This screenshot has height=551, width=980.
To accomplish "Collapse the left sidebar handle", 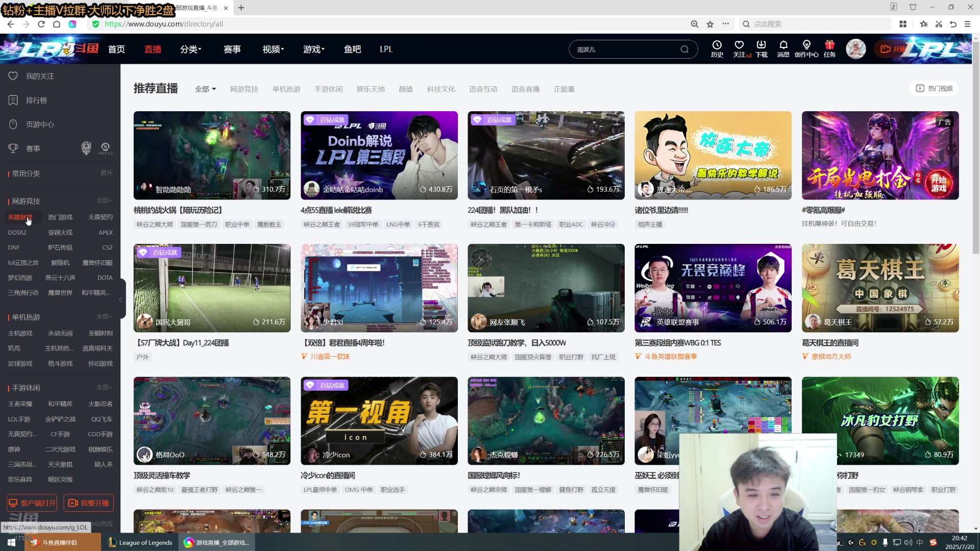I will point(121,299).
